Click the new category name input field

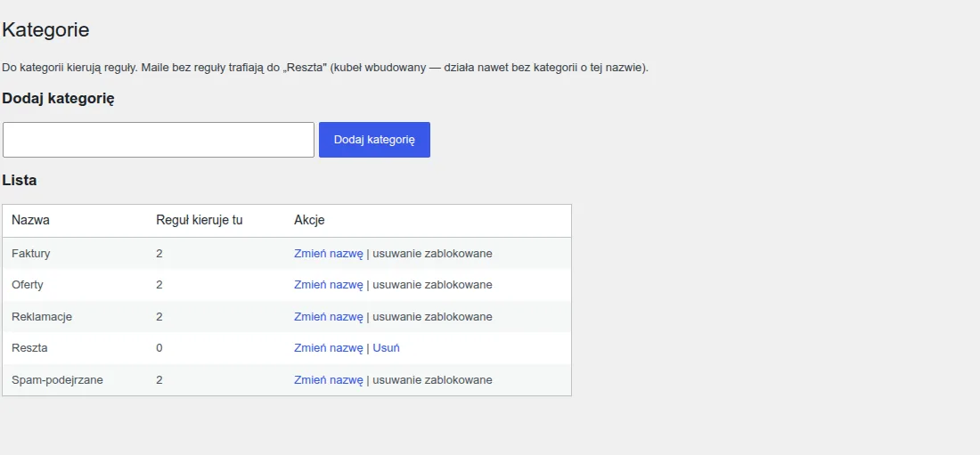158,140
